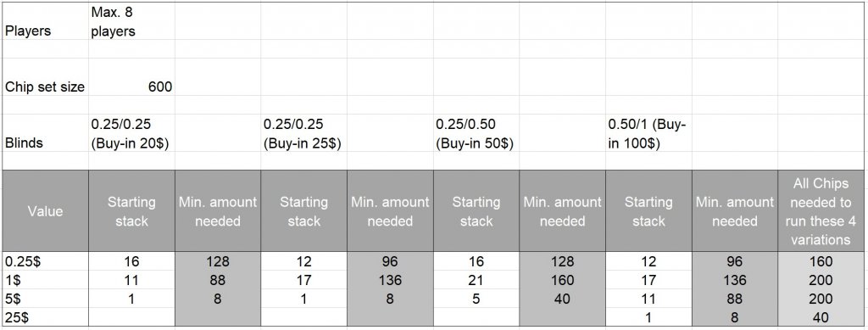Click the All Chips needed header cell
Image resolution: width=868 pixels, height=330 pixels.
tap(821, 211)
